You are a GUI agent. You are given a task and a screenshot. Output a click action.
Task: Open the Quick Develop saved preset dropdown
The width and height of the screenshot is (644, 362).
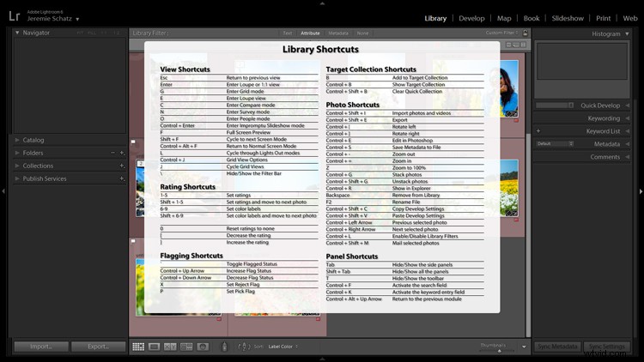pos(555,106)
